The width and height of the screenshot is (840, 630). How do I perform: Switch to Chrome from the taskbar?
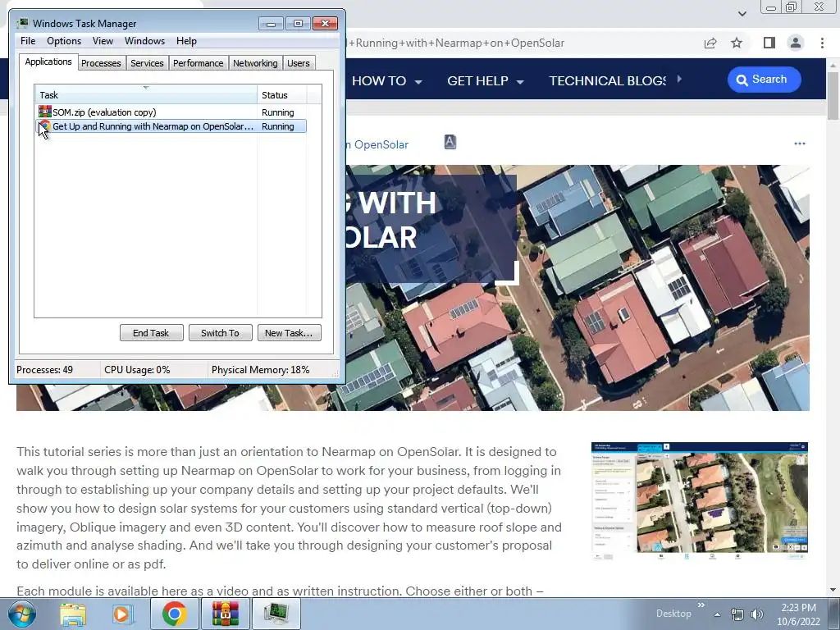pos(174,614)
